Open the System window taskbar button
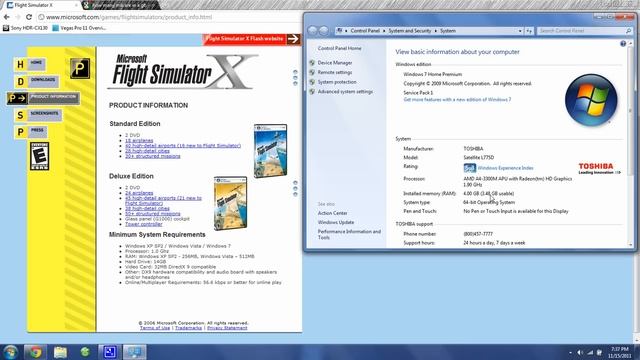This screenshot has width=640, height=360. (x=134, y=352)
